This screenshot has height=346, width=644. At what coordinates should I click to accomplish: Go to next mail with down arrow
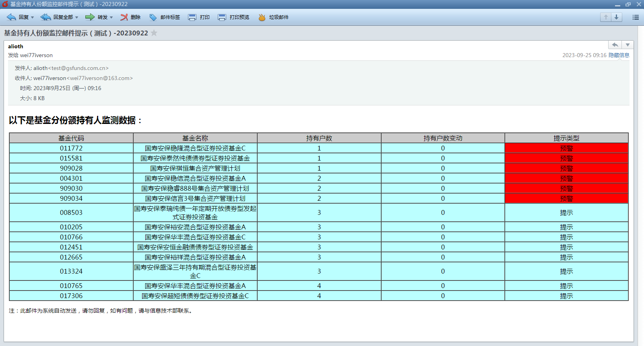tap(617, 17)
